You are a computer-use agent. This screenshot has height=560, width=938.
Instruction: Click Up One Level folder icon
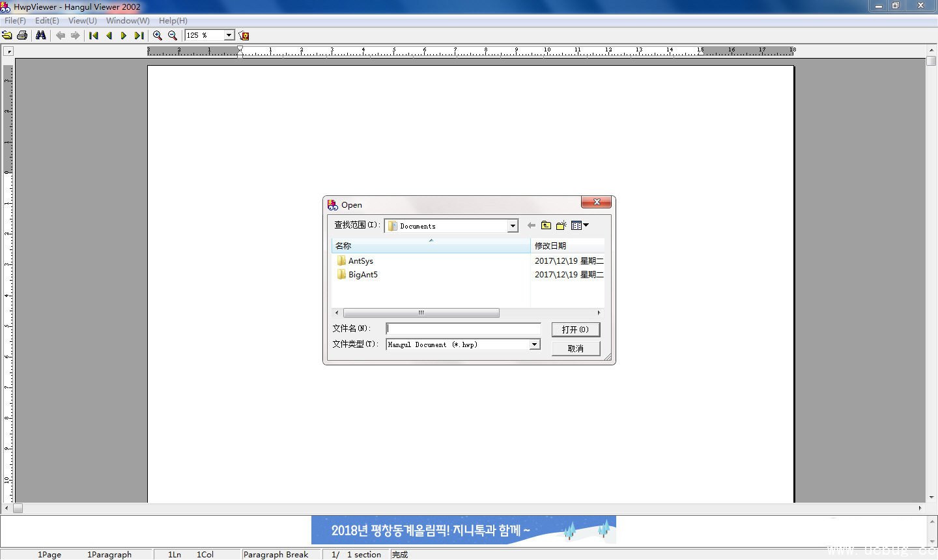click(x=546, y=225)
